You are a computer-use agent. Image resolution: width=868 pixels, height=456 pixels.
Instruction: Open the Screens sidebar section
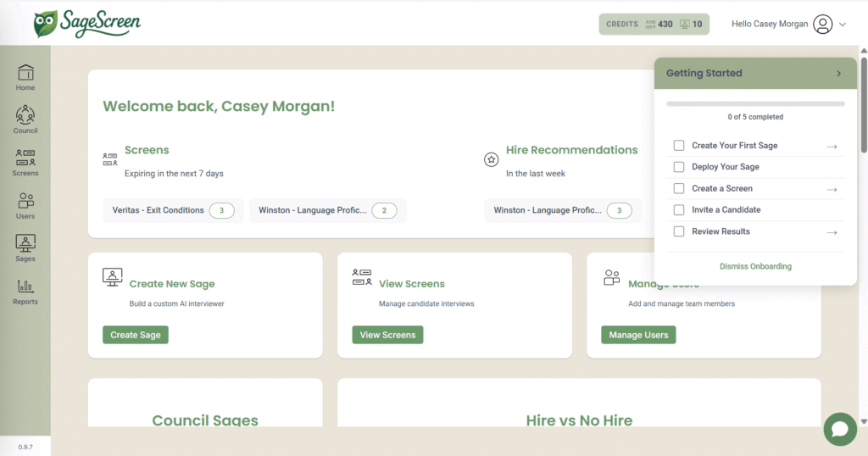tap(25, 163)
